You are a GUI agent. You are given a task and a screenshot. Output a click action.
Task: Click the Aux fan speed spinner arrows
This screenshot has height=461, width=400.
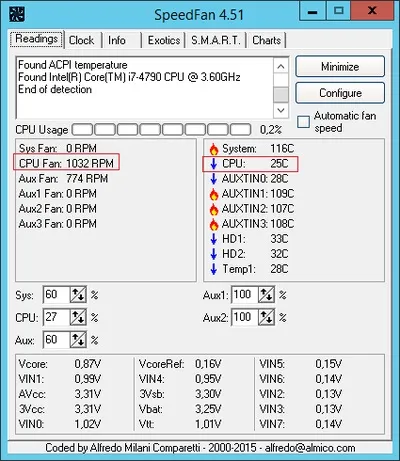coord(78,340)
